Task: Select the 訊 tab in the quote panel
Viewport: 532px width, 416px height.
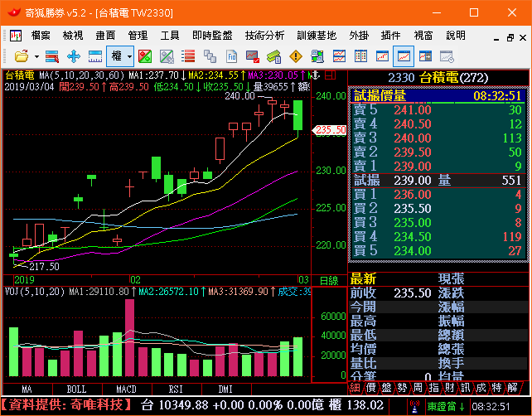Action: click(x=465, y=388)
